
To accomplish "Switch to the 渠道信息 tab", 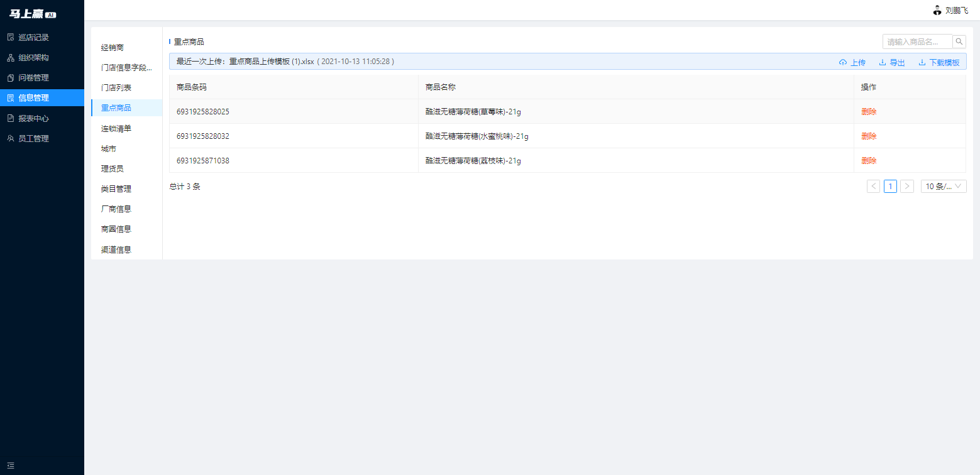I will point(126,249).
